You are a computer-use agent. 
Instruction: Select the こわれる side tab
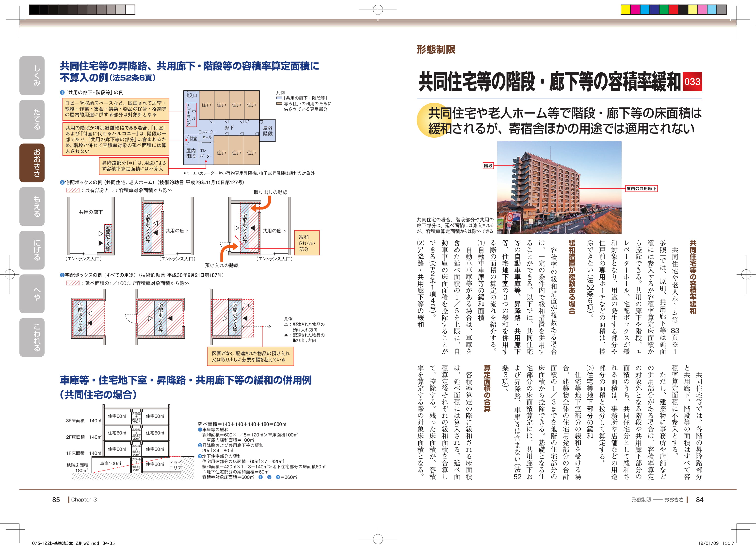pos(32,337)
